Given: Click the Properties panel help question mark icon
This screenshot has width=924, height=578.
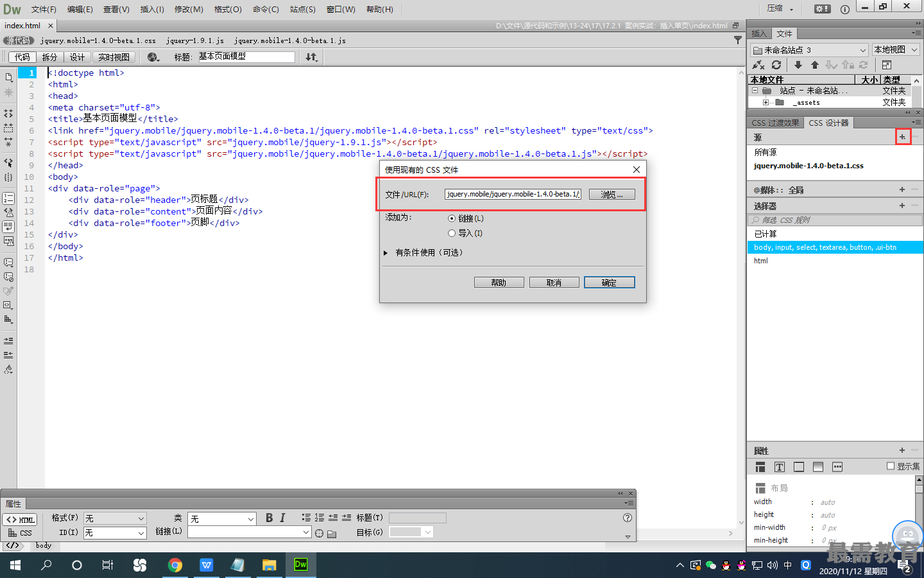Looking at the screenshot, I should point(628,518).
